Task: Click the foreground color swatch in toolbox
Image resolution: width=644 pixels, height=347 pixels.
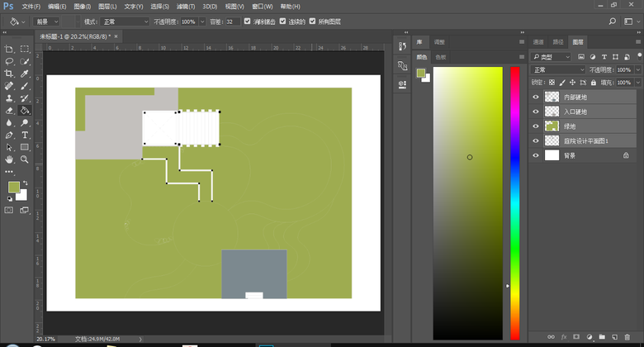Action: tap(14, 187)
